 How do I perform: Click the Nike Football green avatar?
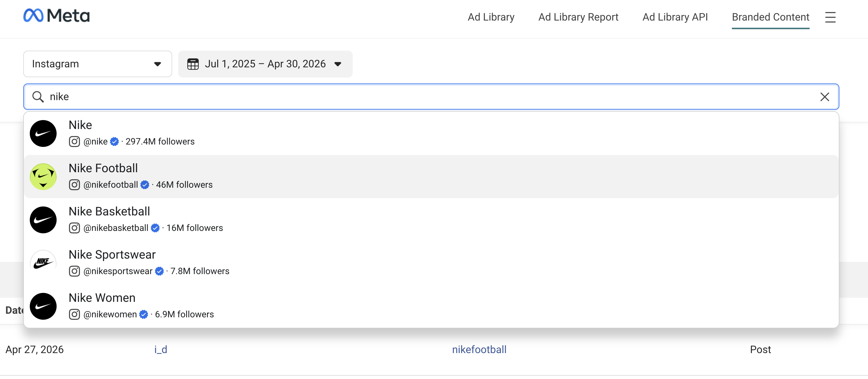(x=43, y=177)
